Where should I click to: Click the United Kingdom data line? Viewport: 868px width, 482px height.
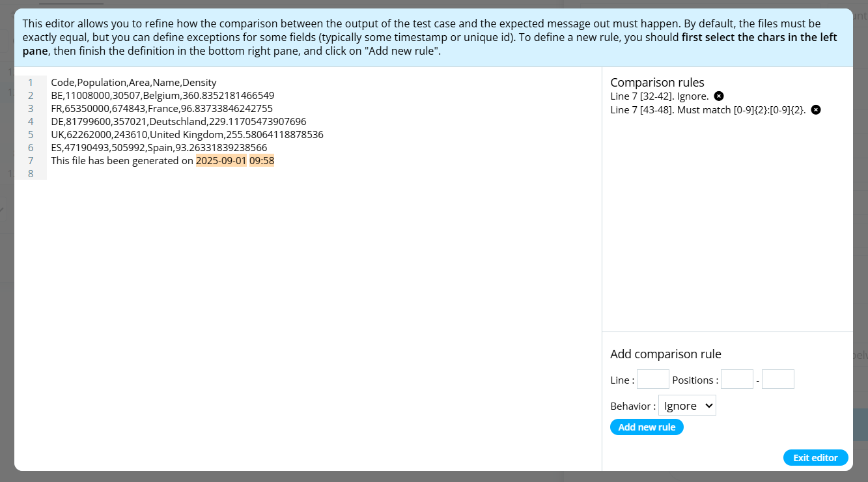pos(187,135)
